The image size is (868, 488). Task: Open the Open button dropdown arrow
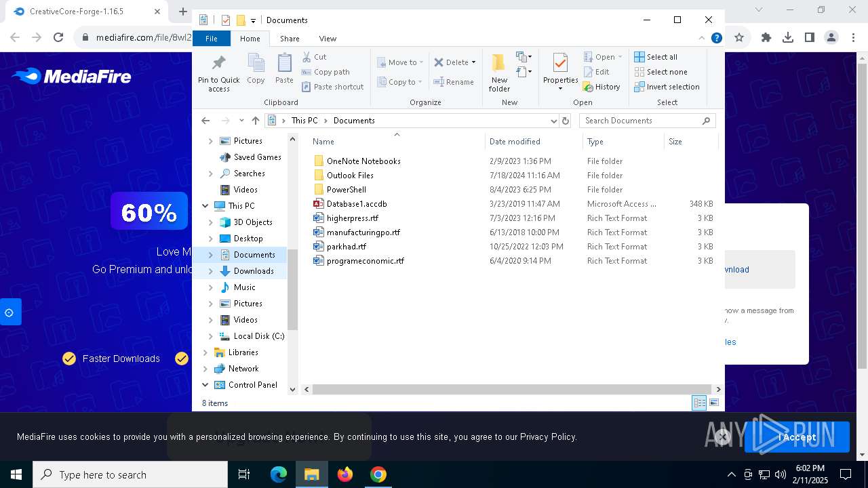point(620,57)
